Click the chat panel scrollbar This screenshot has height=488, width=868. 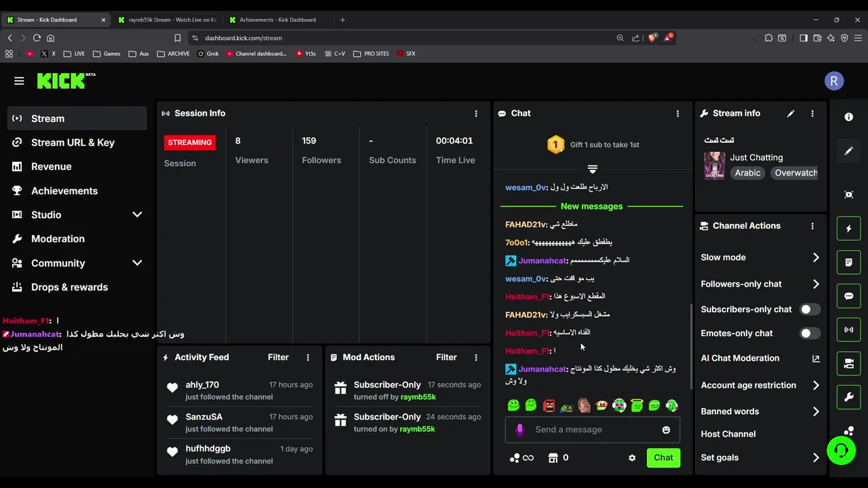(x=692, y=346)
